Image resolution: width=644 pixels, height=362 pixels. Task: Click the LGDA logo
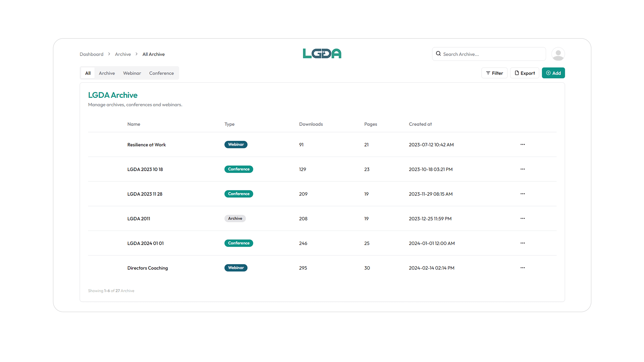322,54
